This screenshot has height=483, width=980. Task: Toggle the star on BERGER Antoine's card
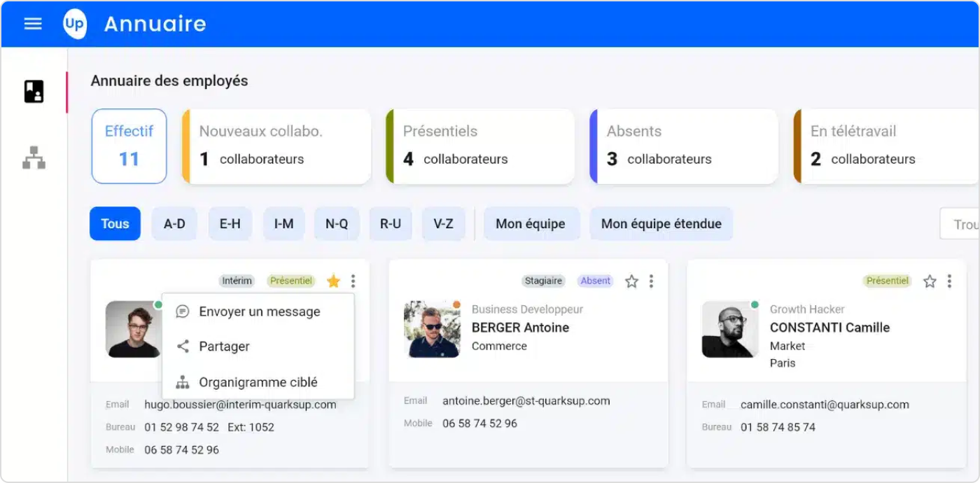click(631, 281)
